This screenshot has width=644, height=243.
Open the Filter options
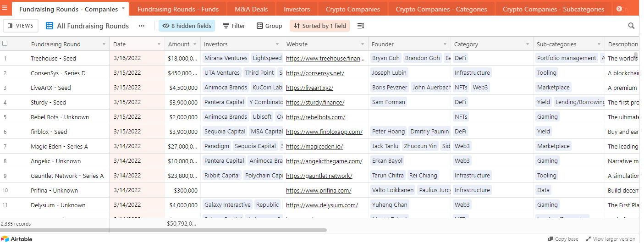pos(234,26)
